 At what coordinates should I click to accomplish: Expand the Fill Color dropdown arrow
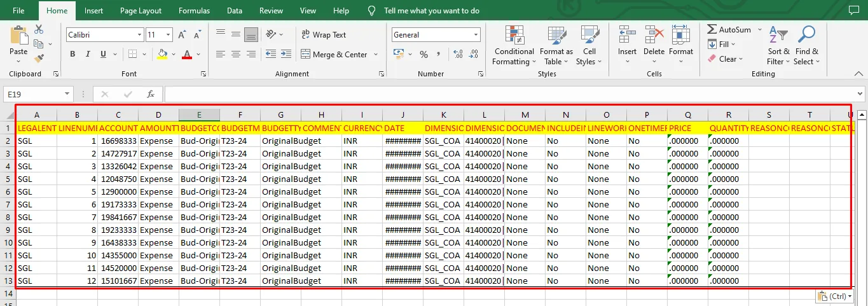[x=174, y=55]
